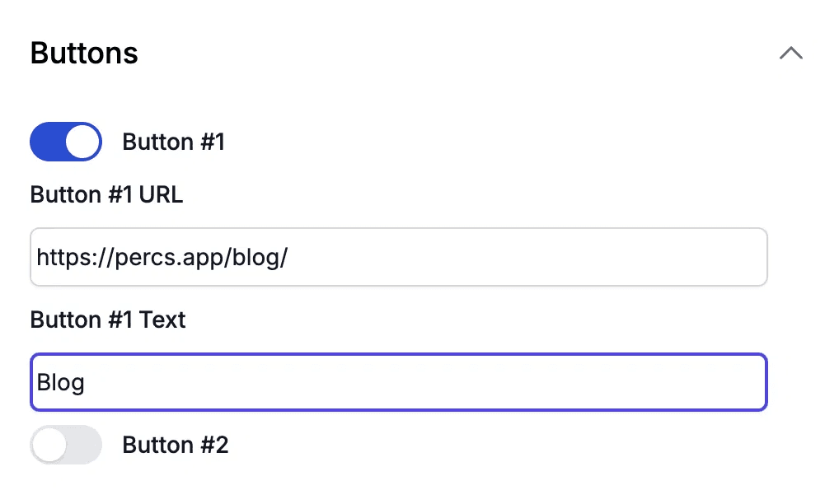This screenshot has height=504, width=839.
Task: Click the "Button #1" toggle label text
Action: [x=173, y=142]
